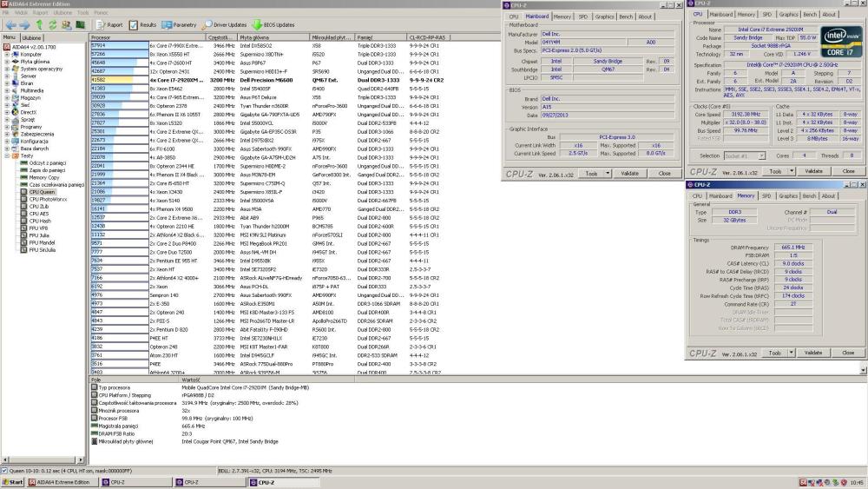Click the CL-RCD-RP-RAS column header
This screenshot has width=868, height=489.
click(427, 37)
